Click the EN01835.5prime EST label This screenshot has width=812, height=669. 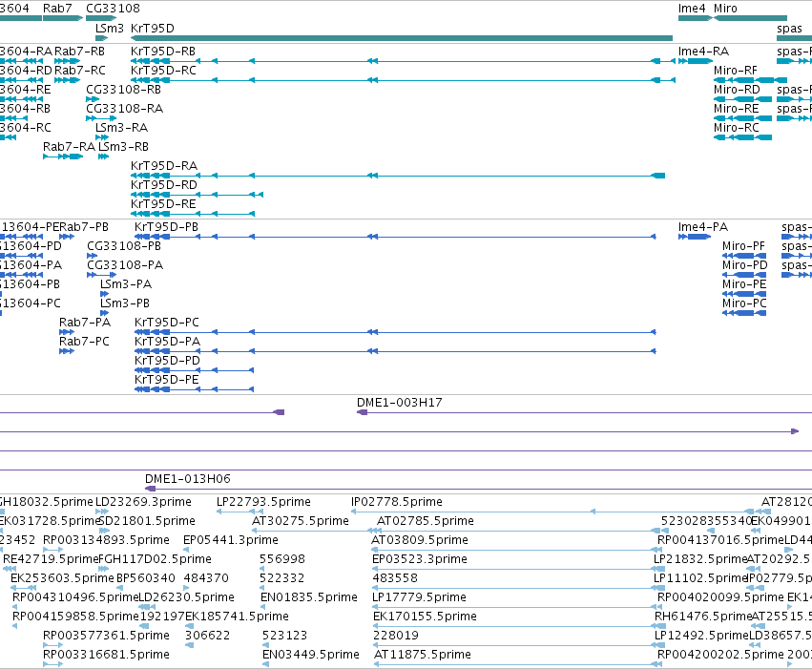(x=308, y=597)
